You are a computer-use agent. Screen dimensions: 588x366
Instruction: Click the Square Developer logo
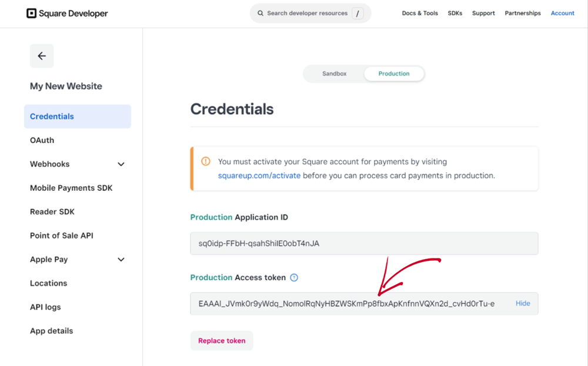pyautogui.click(x=67, y=13)
